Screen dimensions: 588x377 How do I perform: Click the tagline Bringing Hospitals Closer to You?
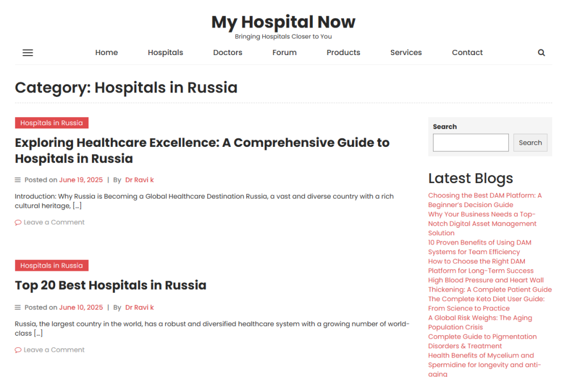click(283, 37)
